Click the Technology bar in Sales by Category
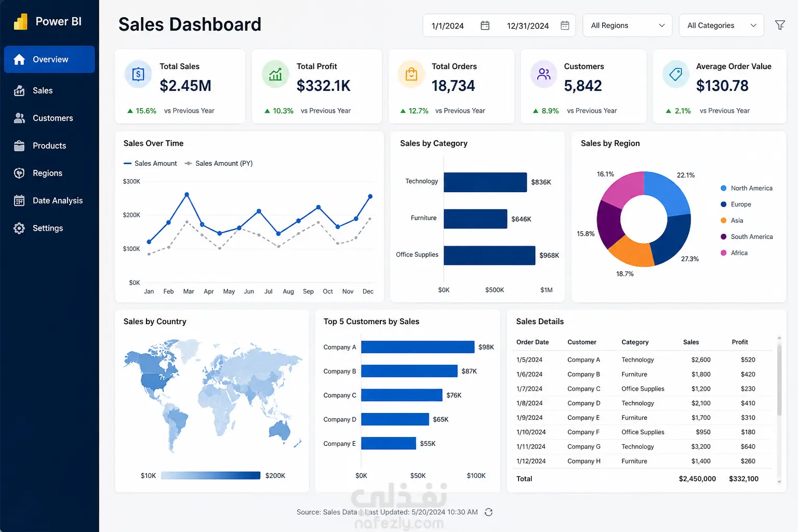 485,182
